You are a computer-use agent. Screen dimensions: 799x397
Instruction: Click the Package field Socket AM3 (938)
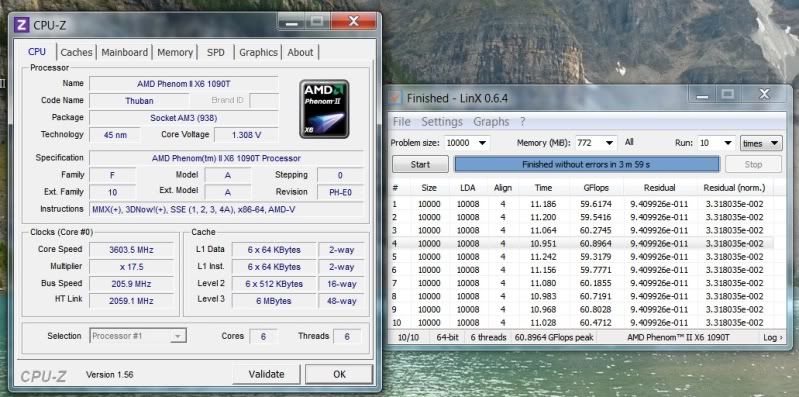(183, 118)
